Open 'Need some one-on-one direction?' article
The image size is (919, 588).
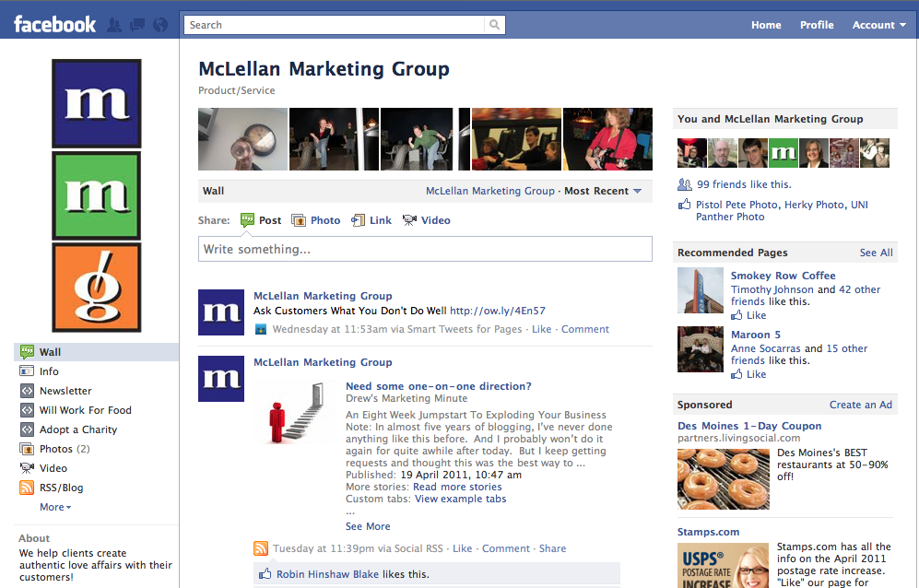pos(439,386)
